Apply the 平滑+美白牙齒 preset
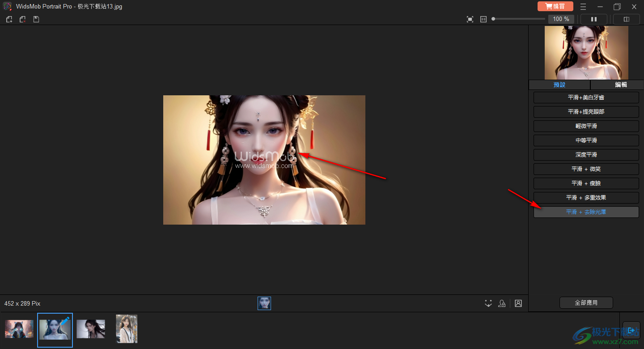 pyautogui.click(x=586, y=98)
